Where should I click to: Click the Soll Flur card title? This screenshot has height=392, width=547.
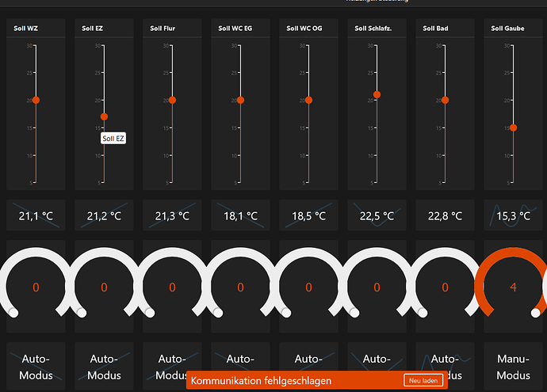tap(163, 29)
